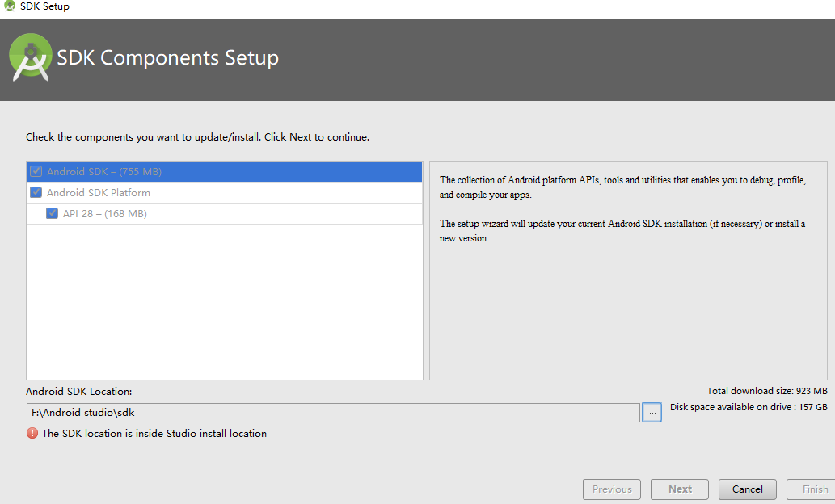The image size is (835, 504).
Task: Cancel the SDK setup wizard
Action: click(x=747, y=489)
